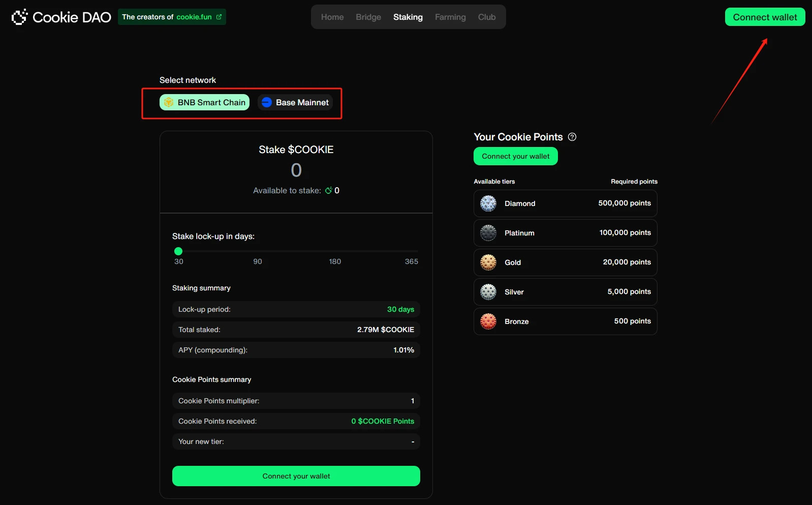Click the Cookie DAO logo icon
The height and width of the screenshot is (505, 812).
coord(19,17)
